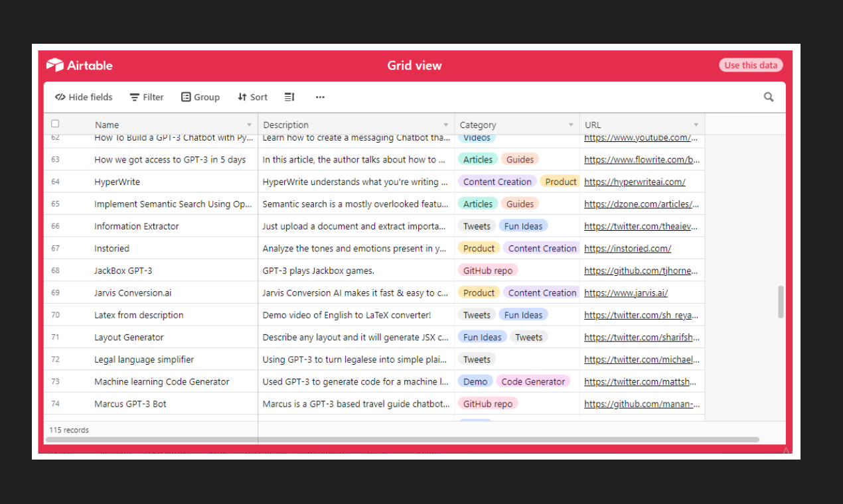Select JackBox GPT-3 name cell
843x504 pixels.
[x=173, y=271]
